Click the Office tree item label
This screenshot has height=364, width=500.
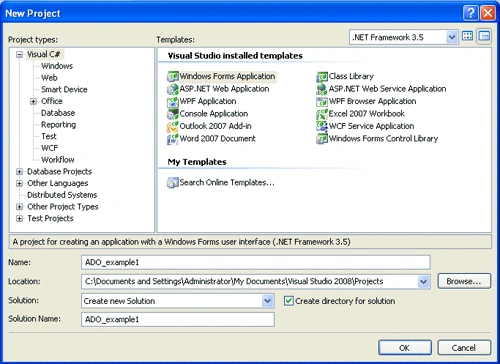(x=52, y=101)
